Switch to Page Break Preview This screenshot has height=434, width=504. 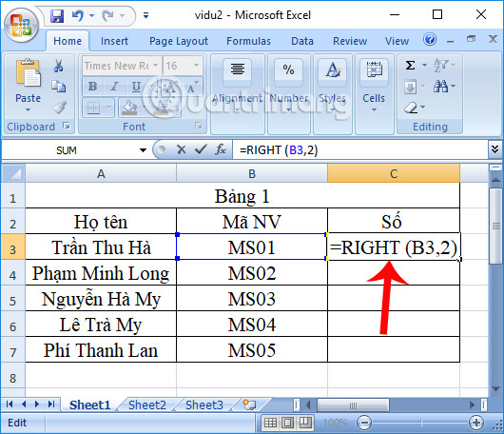(x=305, y=423)
